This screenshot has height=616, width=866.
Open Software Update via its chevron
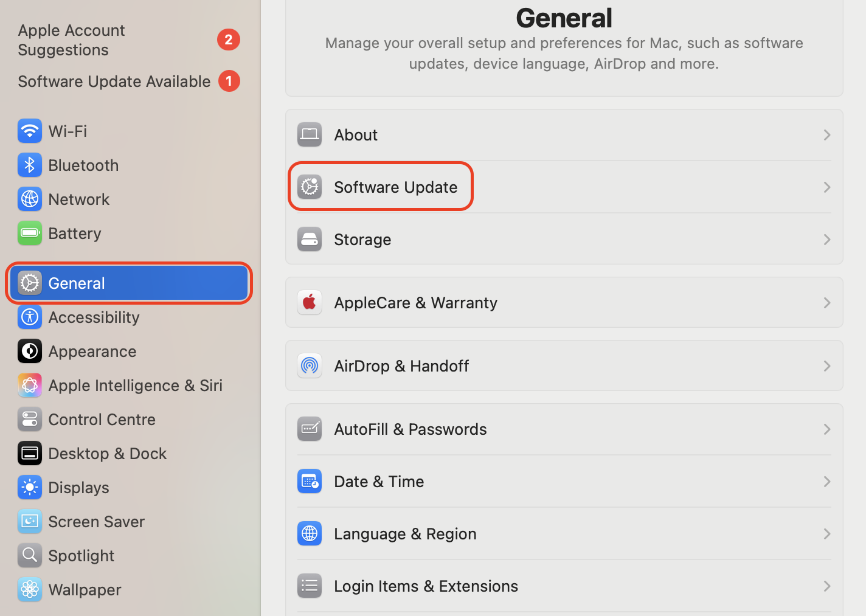pos(826,187)
